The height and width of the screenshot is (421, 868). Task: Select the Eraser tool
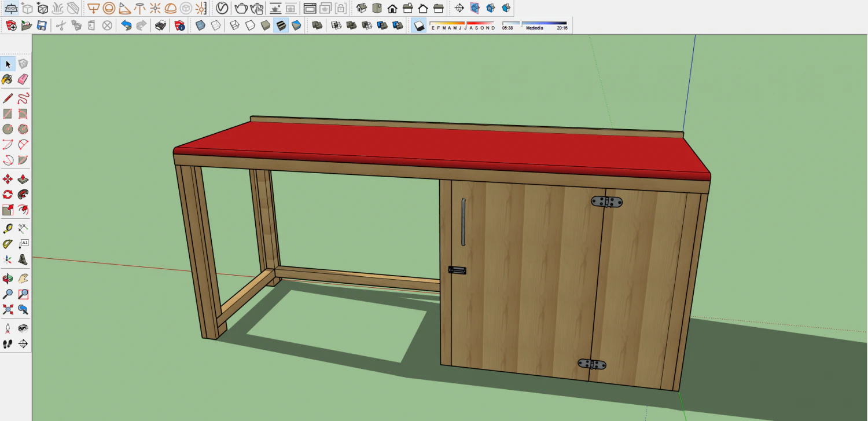click(x=23, y=79)
